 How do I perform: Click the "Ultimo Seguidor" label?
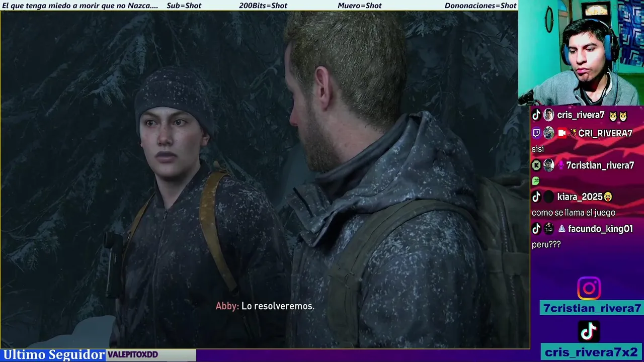pos(54,355)
